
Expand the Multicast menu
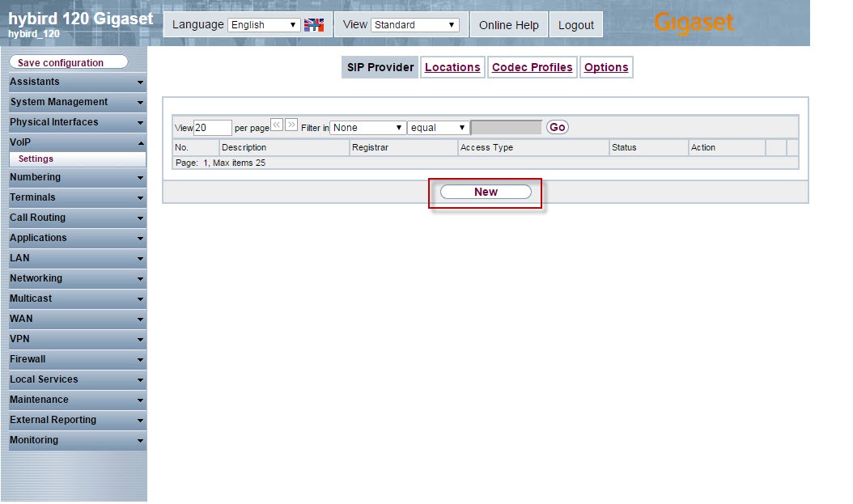[77, 299]
